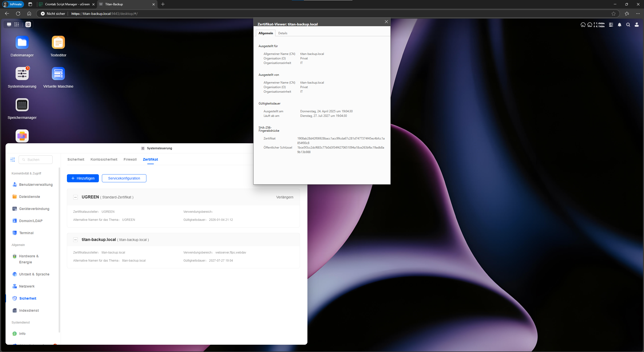The height and width of the screenshot is (352, 644).
Task: Open Terminal settings in the sidebar
Action: tap(23, 233)
